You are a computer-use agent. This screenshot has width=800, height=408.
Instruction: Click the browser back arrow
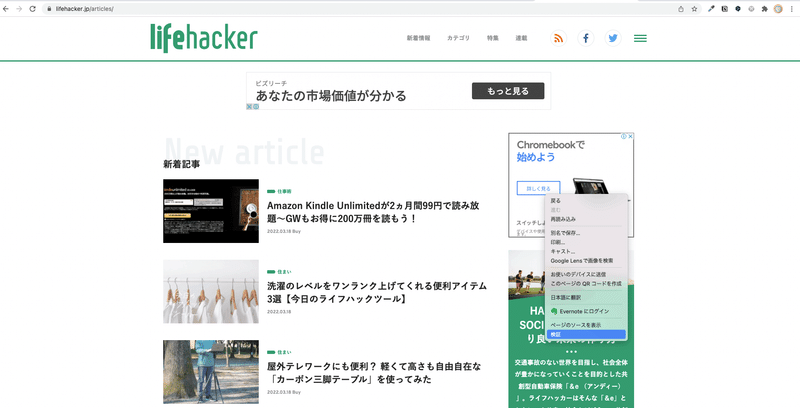click(x=6, y=9)
